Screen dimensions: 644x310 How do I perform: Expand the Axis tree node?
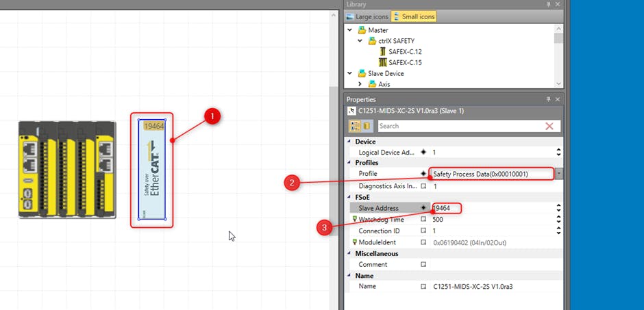click(360, 83)
